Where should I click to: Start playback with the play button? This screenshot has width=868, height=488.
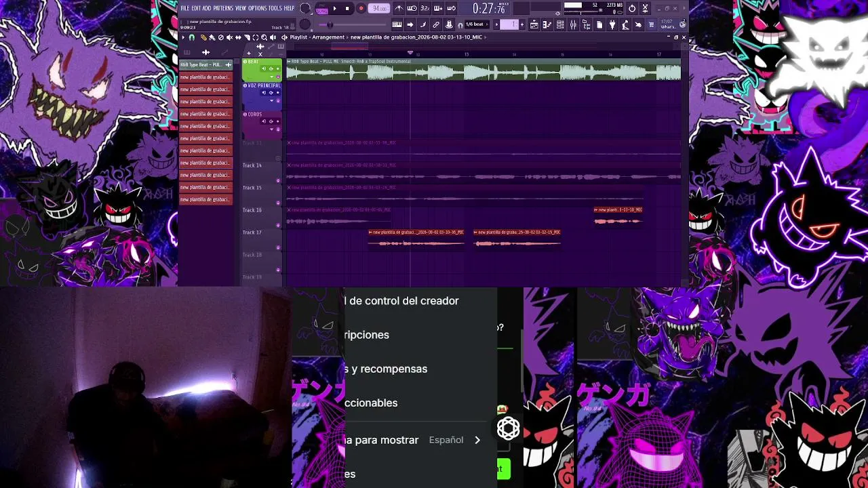(x=334, y=9)
